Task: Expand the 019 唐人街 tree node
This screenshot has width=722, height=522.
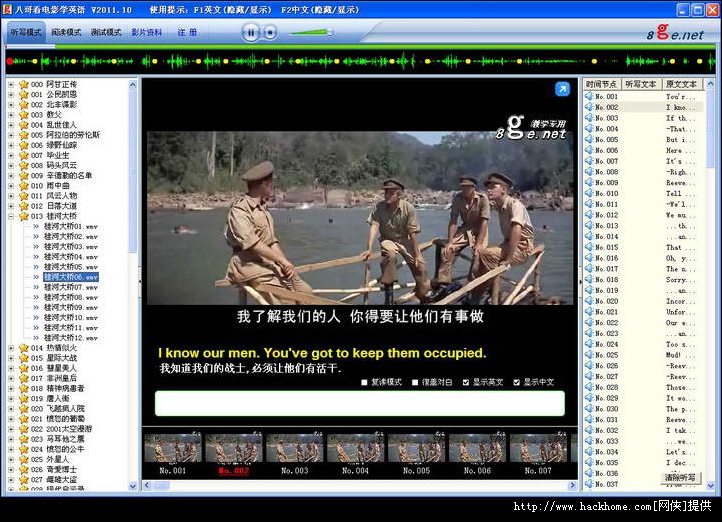Action: tap(11, 399)
